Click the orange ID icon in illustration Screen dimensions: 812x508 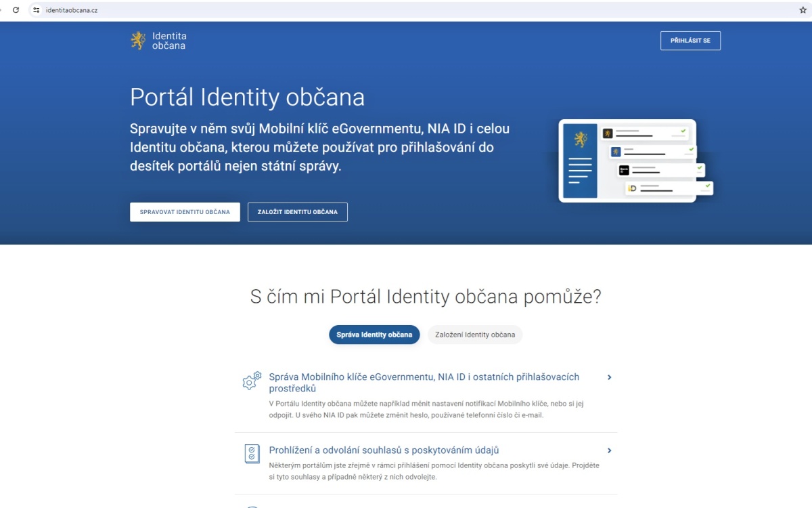[632, 188]
